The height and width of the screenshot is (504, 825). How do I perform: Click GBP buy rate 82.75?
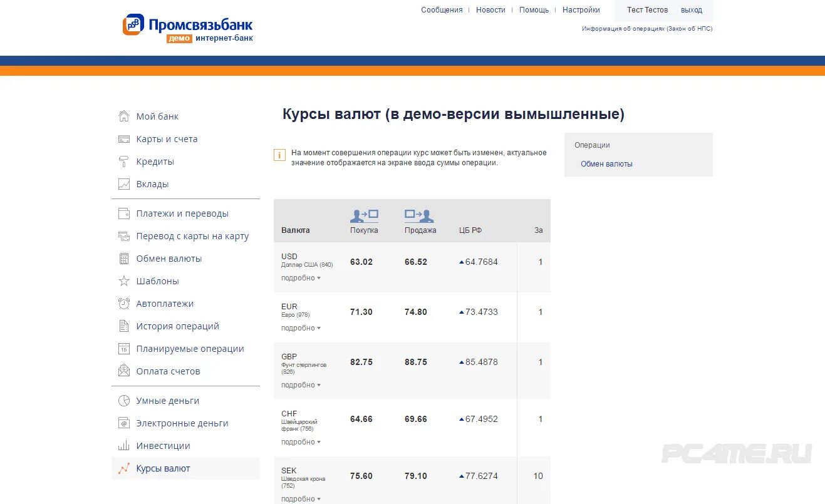tap(361, 363)
